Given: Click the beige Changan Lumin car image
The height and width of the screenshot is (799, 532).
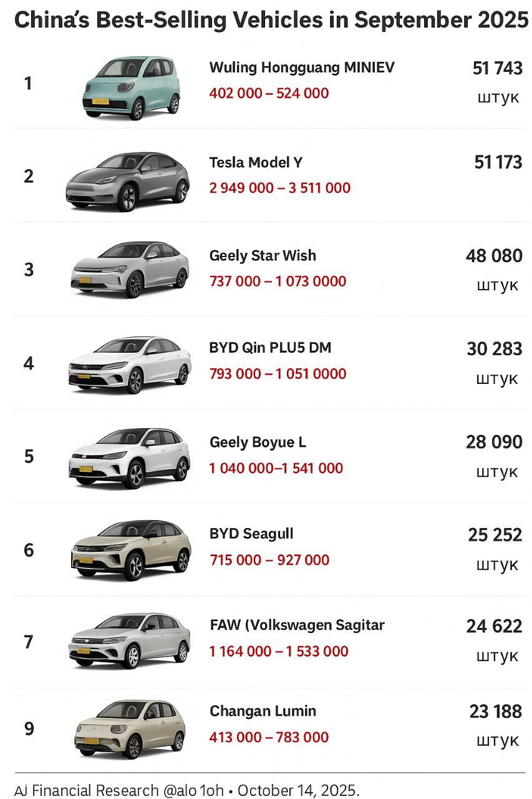Looking at the screenshot, I should 130,729.
